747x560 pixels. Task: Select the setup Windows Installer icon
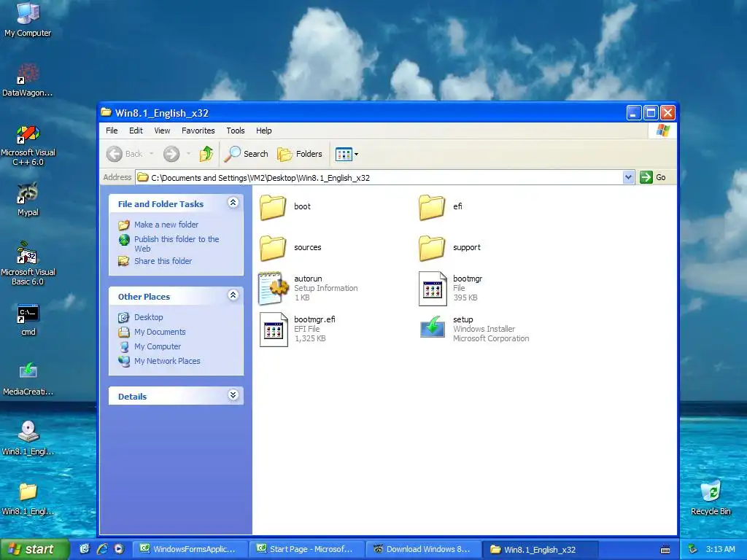point(433,327)
